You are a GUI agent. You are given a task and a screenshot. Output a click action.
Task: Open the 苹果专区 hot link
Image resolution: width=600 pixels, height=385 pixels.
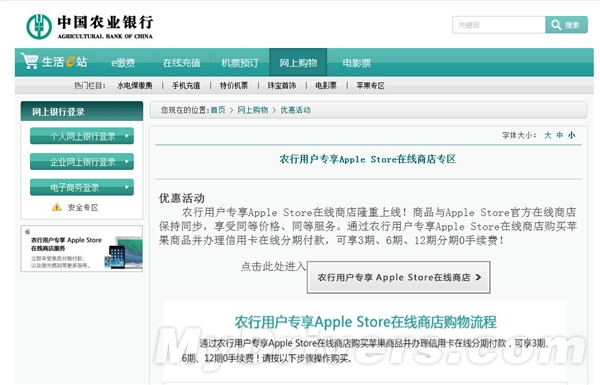[370, 85]
